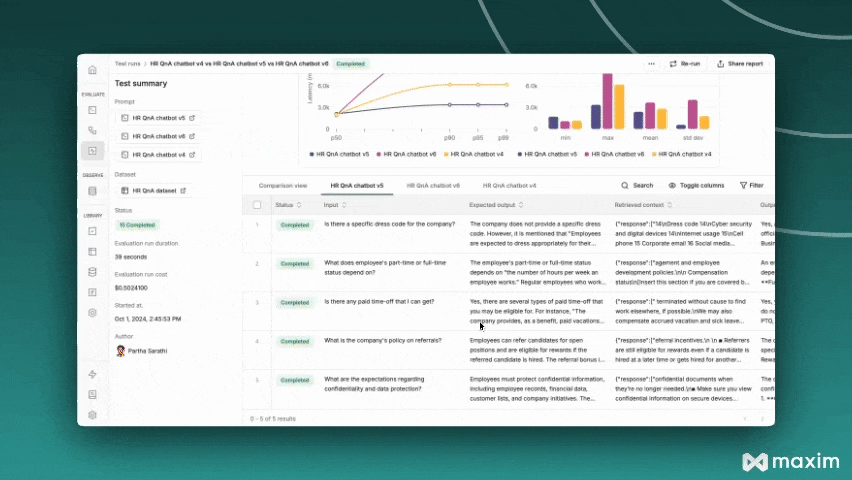Open row 1 about specific dress code

click(x=508, y=234)
